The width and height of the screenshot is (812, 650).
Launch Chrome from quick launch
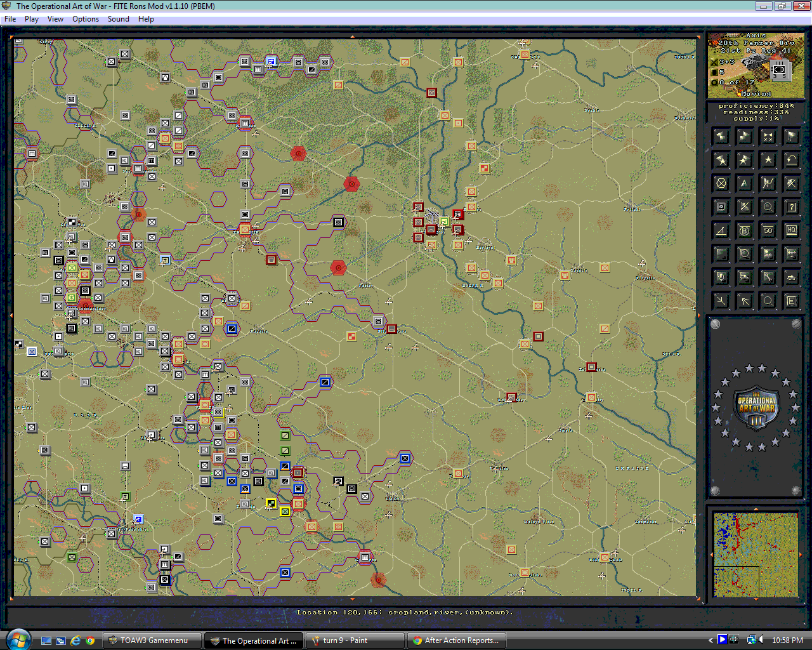[x=90, y=640]
